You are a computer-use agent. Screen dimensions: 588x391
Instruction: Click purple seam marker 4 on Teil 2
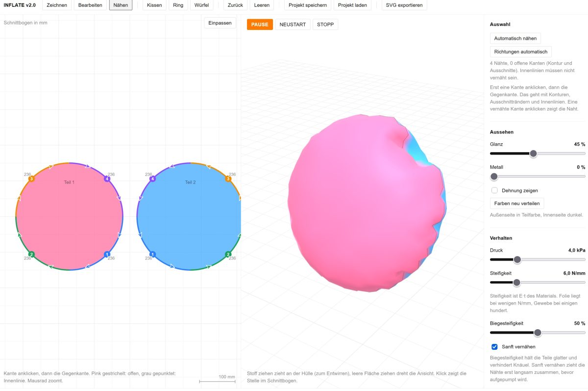[x=152, y=179]
